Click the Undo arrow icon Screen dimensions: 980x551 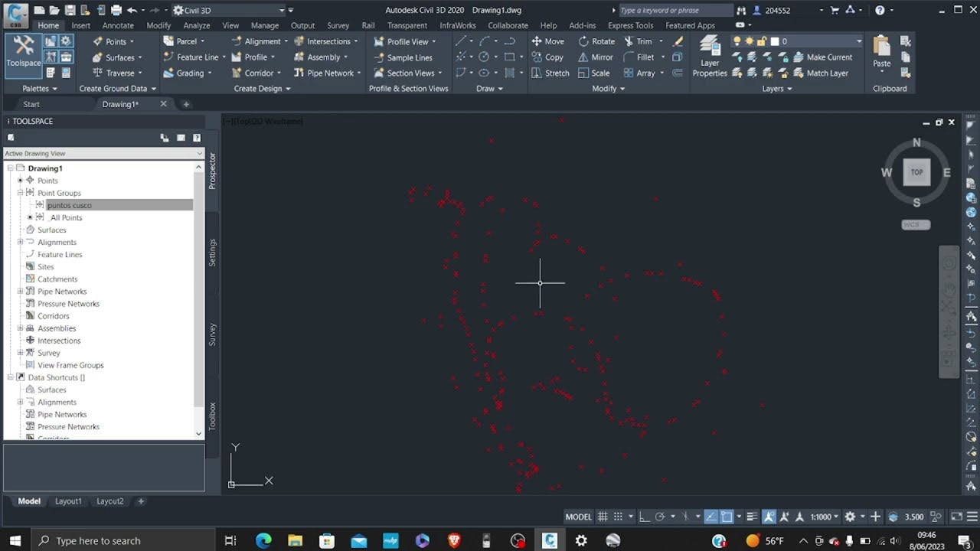point(132,10)
